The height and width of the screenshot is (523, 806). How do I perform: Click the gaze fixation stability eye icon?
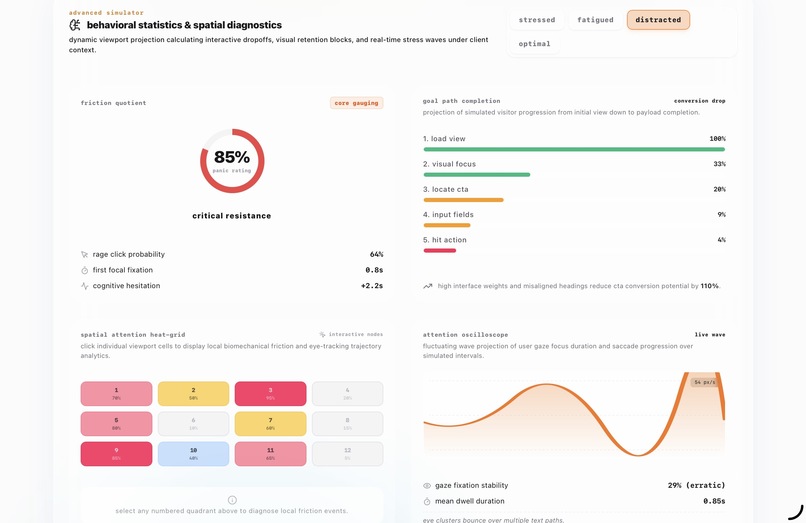coord(427,485)
